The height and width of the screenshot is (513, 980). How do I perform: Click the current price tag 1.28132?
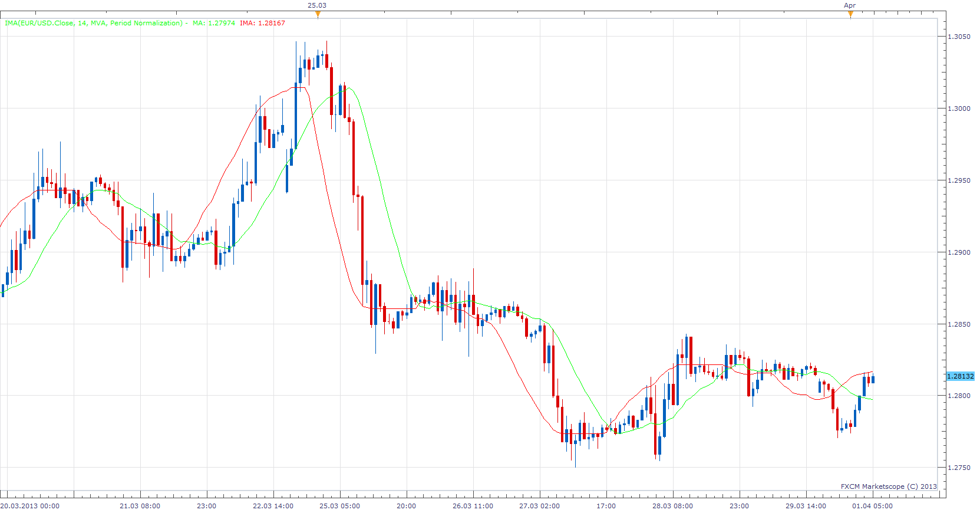click(x=961, y=376)
